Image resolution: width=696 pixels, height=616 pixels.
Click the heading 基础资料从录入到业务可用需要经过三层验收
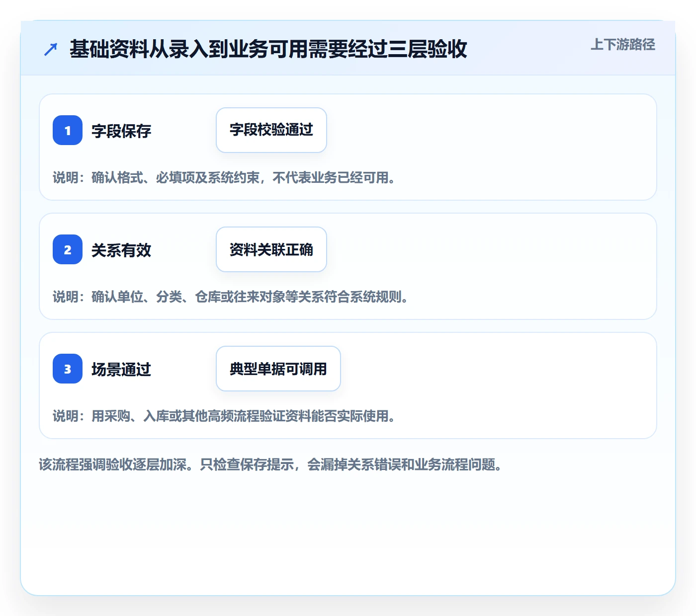click(268, 49)
